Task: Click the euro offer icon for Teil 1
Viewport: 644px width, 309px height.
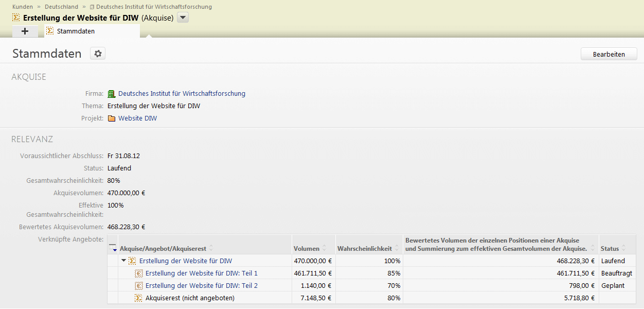Action: (x=138, y=273)
